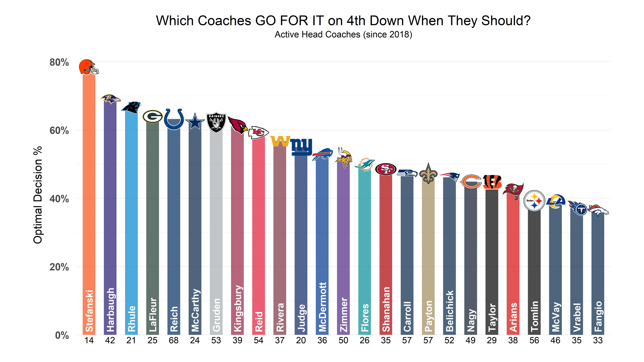Click the Belichick coach name label
The height and width of the screenshot is (362, 644).
coord(449,311)
